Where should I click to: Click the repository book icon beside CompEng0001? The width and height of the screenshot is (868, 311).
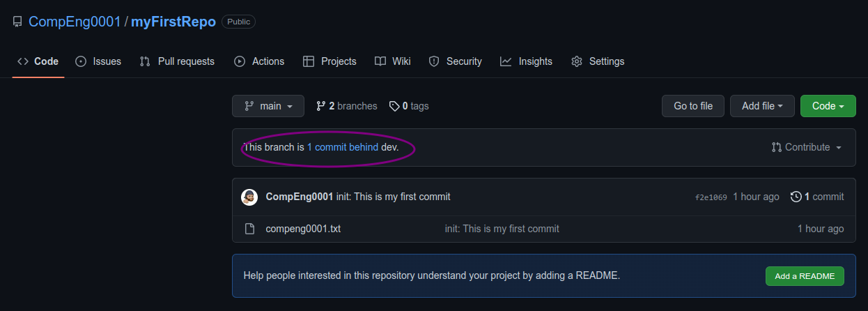(x=17, y=22)
